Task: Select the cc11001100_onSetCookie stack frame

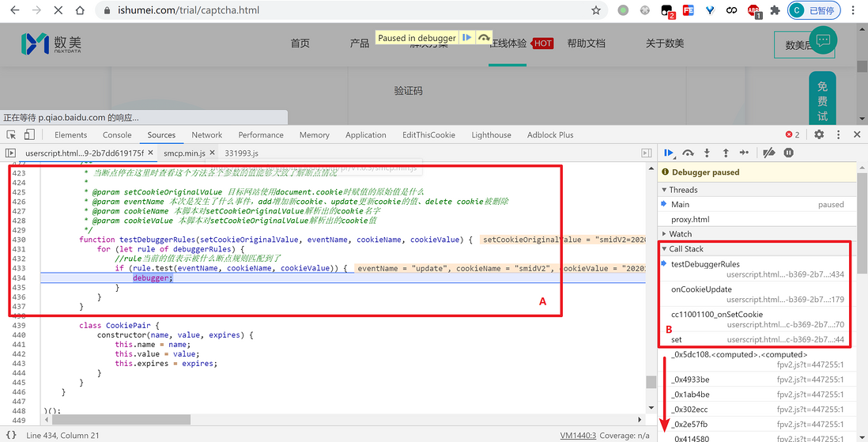Action: pos(758,319)
